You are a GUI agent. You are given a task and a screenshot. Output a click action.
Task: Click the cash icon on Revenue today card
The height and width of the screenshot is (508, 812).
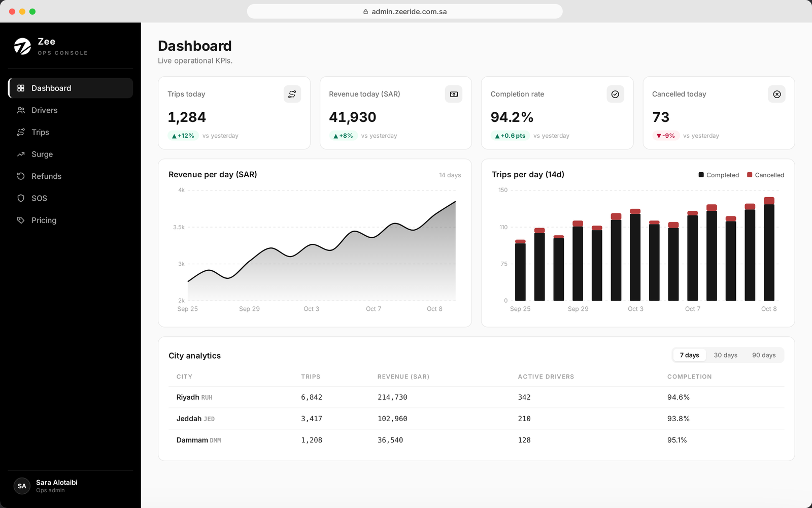(454, 94)
